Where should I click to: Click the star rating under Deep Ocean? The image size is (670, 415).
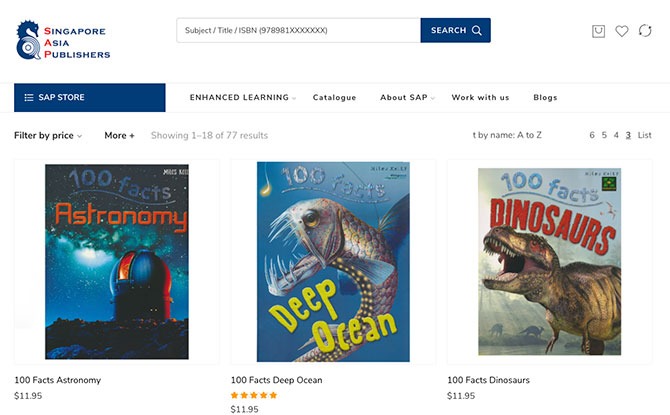click(254, 395)
